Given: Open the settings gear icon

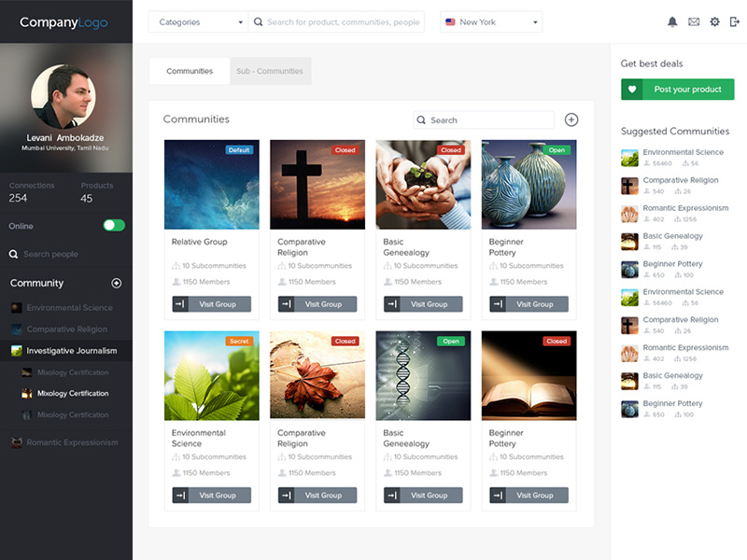Looking at the screenshot, I should click(x=713, y=21).
